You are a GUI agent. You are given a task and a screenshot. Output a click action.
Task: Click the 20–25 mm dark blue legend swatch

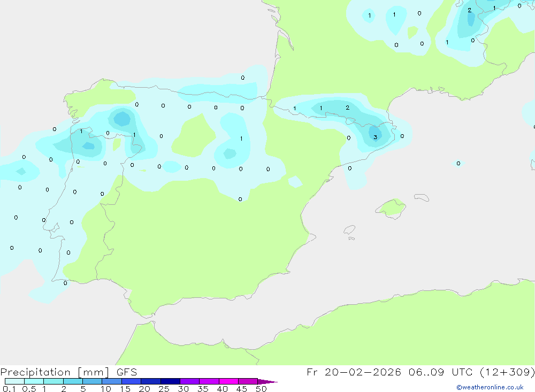coord(150,381)
